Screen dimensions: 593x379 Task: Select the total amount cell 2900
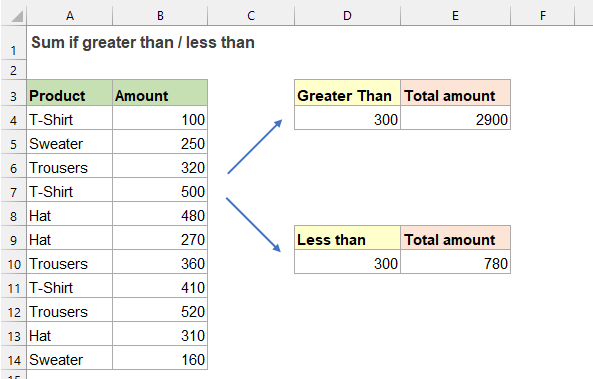[455, 118]
